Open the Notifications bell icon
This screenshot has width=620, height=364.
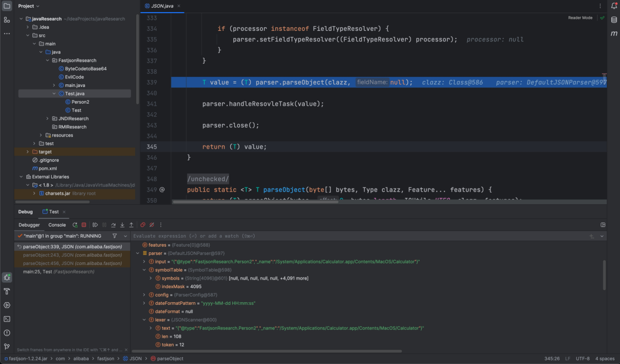pos(614,6)
